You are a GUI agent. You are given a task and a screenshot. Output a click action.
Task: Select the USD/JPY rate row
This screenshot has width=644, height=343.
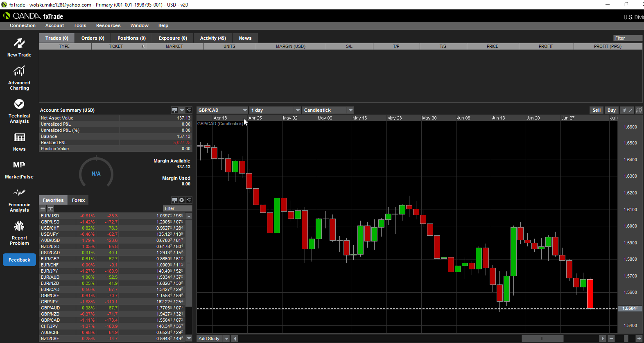(112, 234)
